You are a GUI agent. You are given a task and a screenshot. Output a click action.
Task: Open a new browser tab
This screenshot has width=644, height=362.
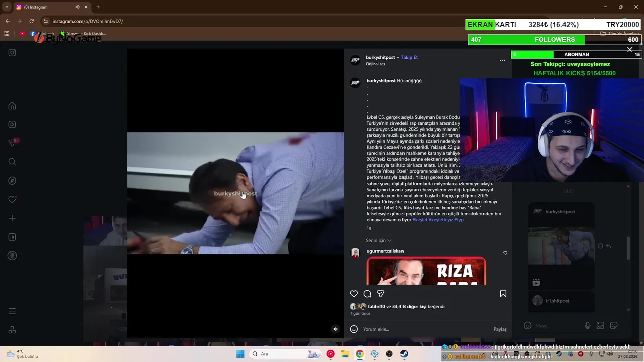click(98, 7)
